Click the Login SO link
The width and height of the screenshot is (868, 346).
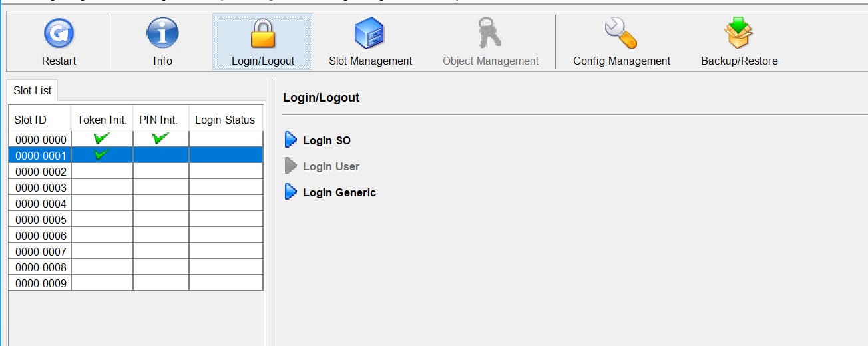[326, 140]
